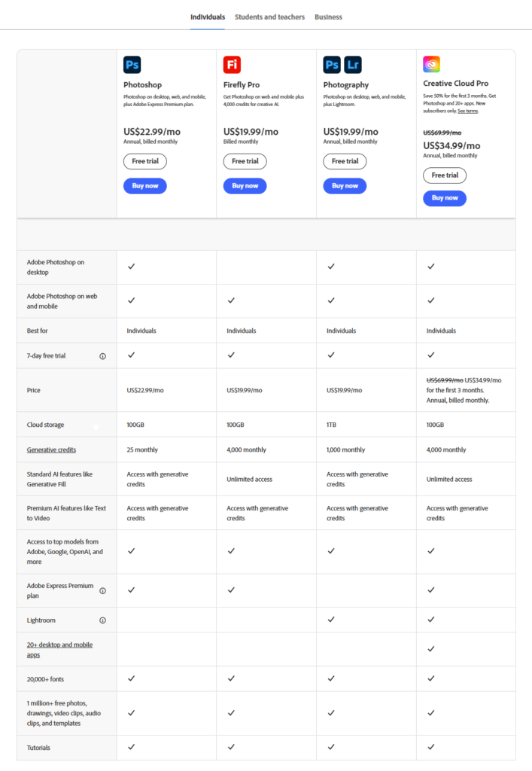The width and height of the screenshot is (532, 771).
Task: Click the Photoshop Ps icon in the first plan
Action: [x=132, y=65]
